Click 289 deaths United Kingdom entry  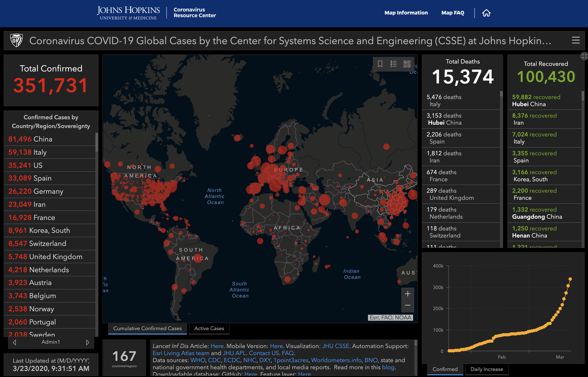461,194
